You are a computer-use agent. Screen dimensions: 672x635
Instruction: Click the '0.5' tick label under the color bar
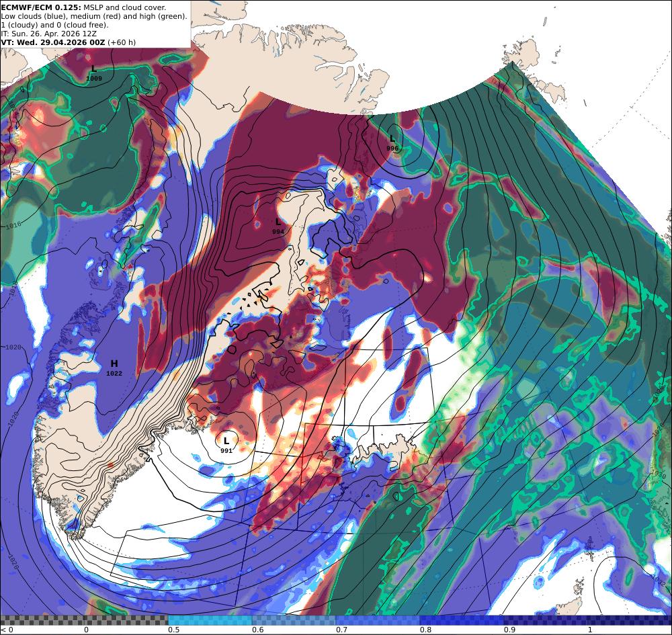173,630
